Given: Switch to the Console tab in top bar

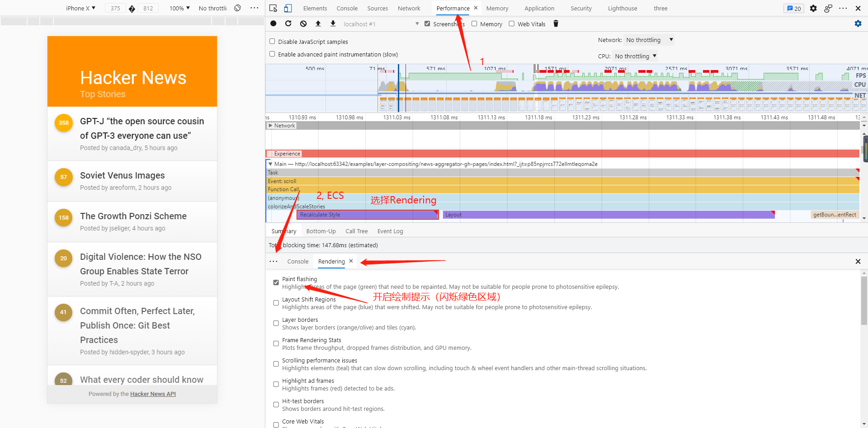Looking at the screenshot, I should tap(347, 8).
